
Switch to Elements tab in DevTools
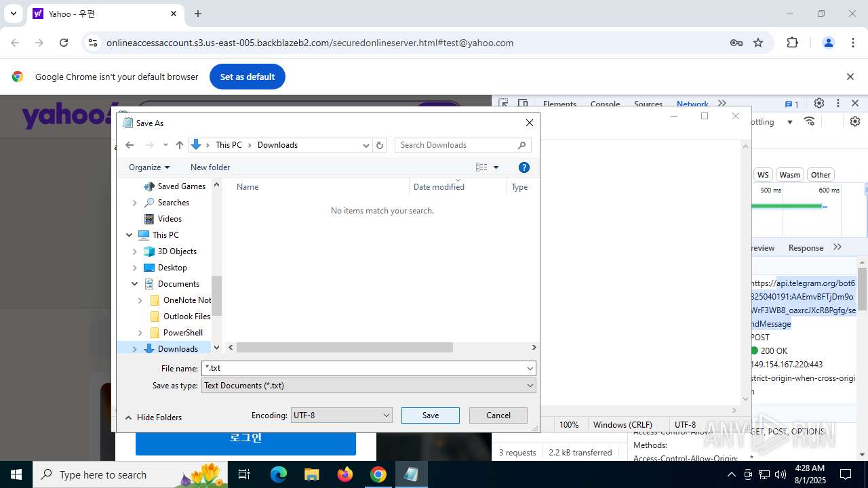tap(559, 104)
